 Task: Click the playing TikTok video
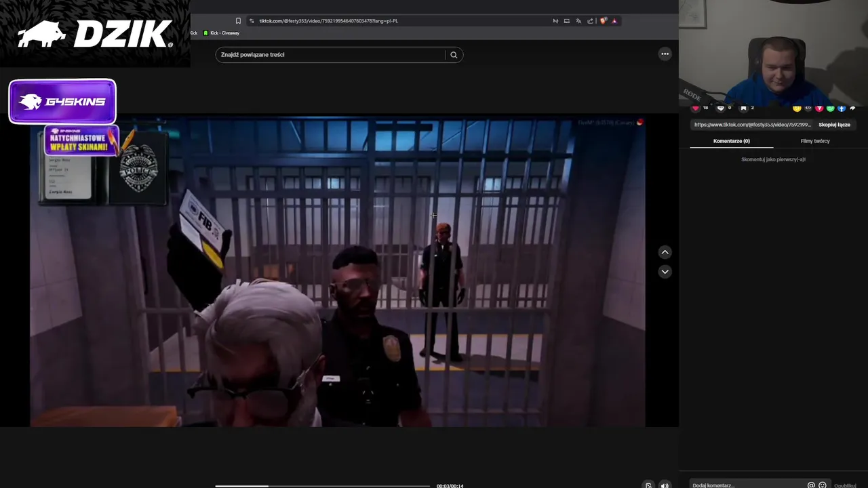[x=338, y=272]
